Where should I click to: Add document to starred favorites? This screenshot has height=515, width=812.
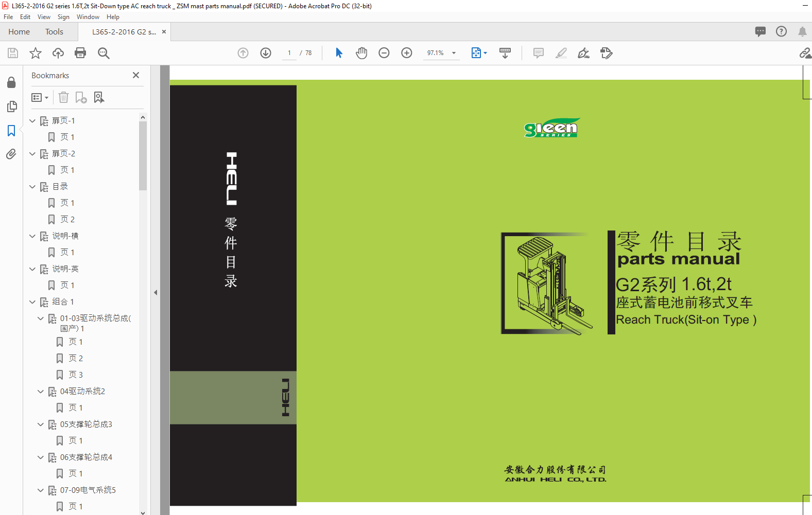coord(36,53)
